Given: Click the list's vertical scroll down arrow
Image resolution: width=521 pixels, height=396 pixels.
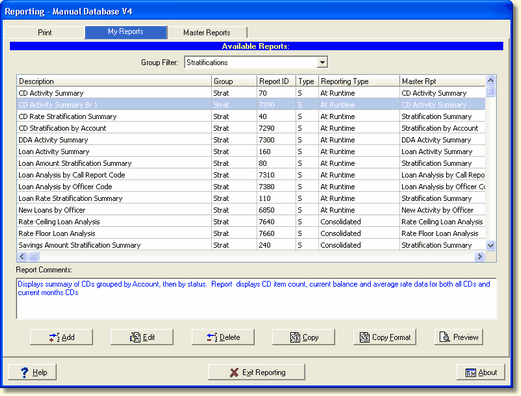Looking at the screenshot, I should pyautogui.click(x=490, y=246).
